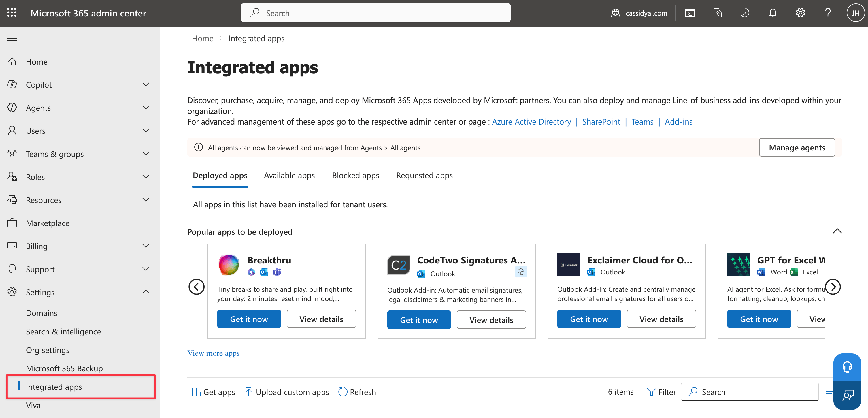Expand the Roles navigation section

pyautogui.click(x=146, y=177)
